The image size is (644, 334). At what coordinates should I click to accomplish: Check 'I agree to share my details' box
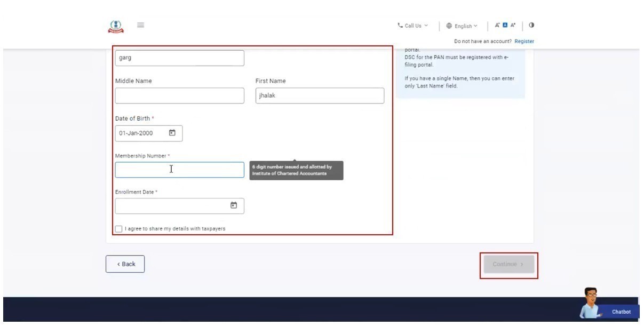(x=118, y=229)
